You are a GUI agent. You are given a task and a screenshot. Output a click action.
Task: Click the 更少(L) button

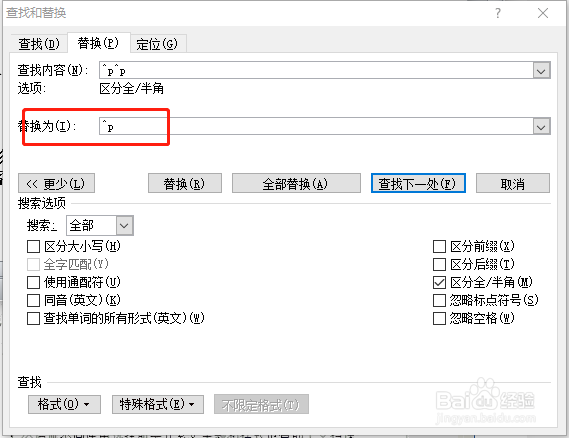point(56,183)
